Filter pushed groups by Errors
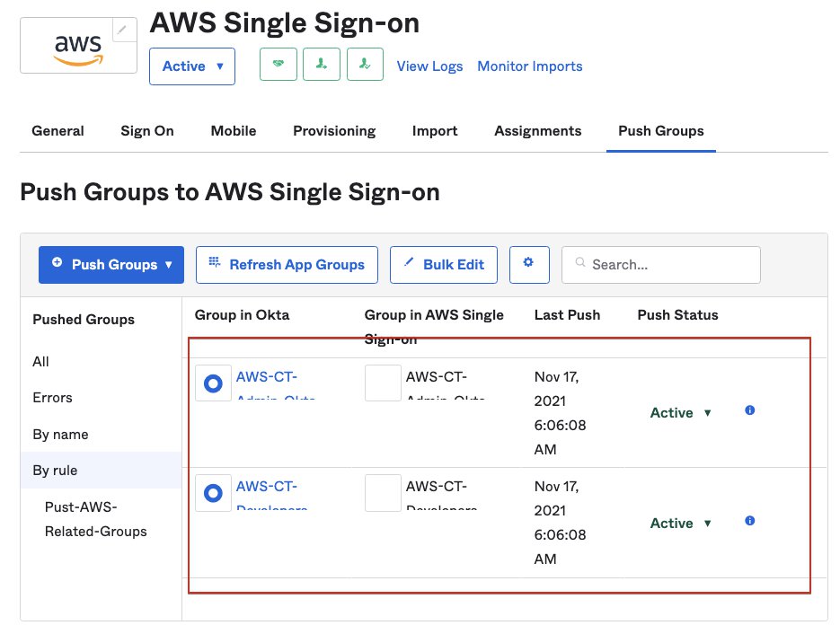 [52, 398]
